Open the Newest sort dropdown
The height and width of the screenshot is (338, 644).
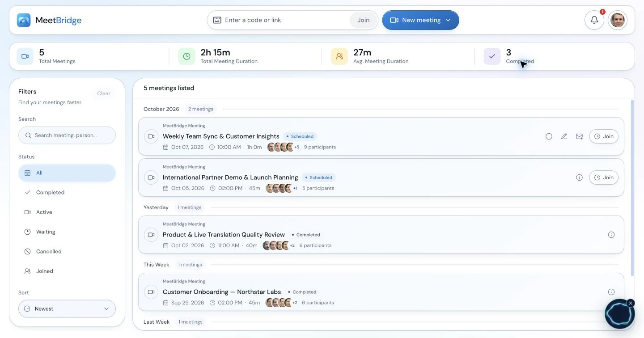67,309
